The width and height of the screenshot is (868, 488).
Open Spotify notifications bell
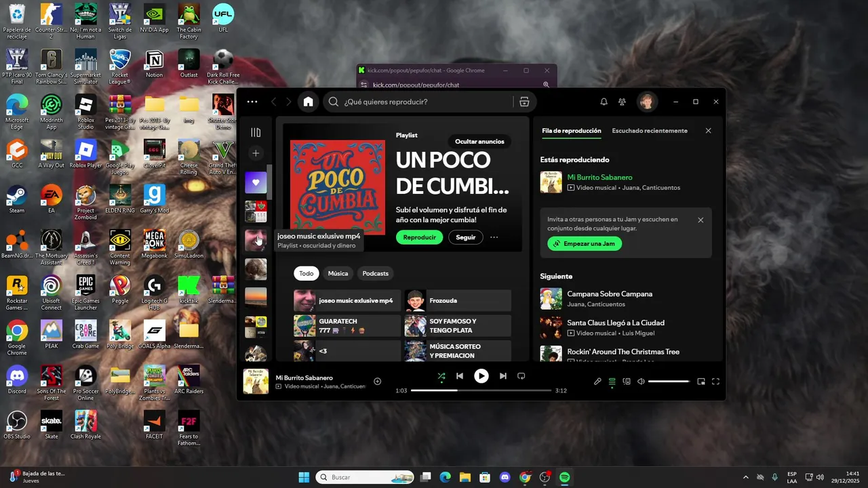pos(604,102)
